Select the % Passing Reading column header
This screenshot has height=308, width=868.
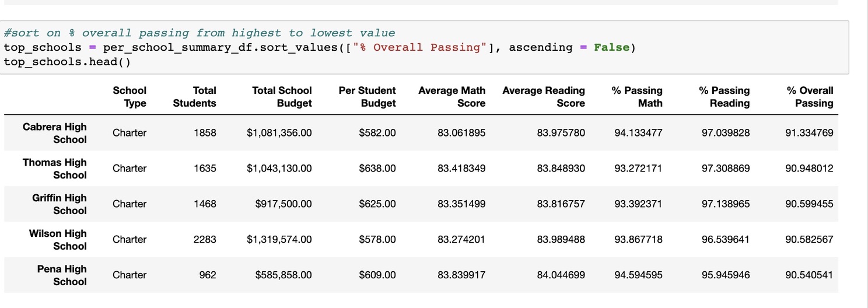click(724, 97)
